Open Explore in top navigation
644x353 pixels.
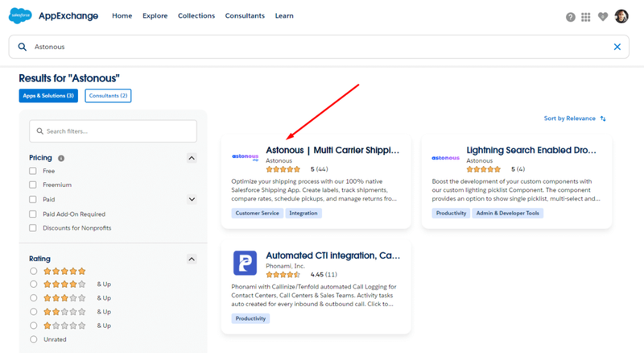[x=155, y=15]
